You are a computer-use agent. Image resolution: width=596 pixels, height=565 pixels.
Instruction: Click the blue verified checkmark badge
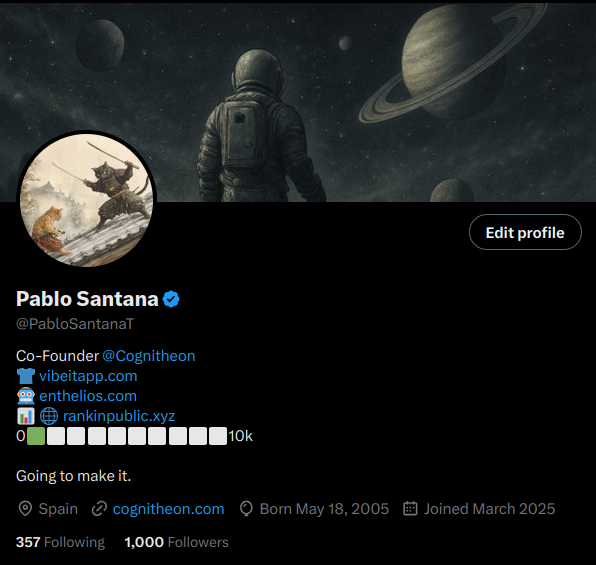[171, 299]
